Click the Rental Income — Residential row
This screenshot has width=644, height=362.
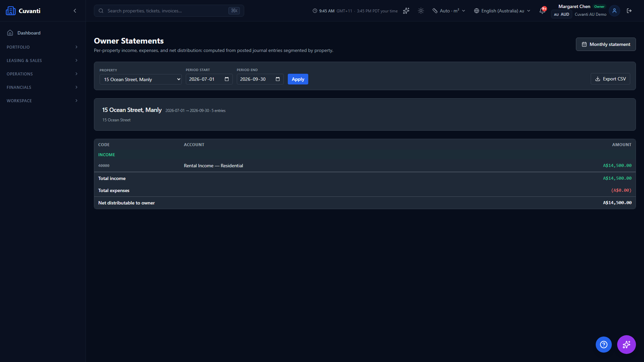[365, 166]
